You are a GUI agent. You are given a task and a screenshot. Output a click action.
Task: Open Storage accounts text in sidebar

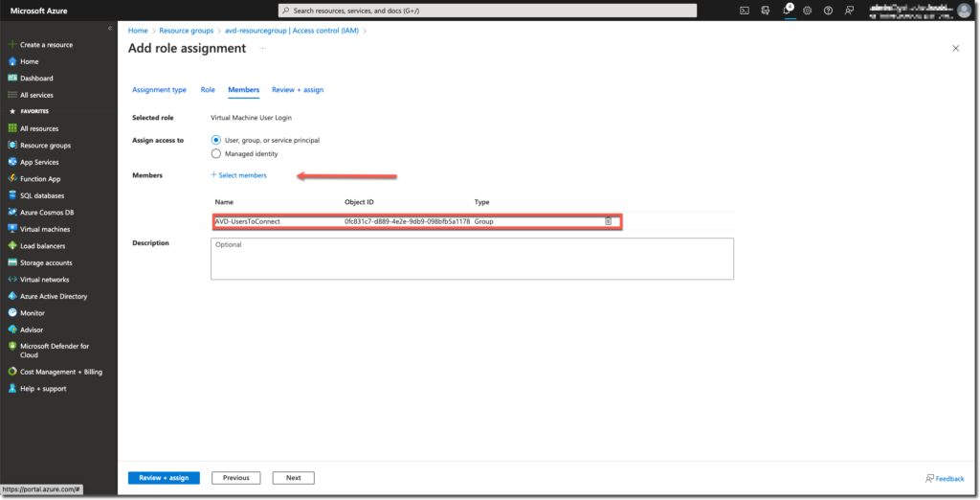pos(46,262)
